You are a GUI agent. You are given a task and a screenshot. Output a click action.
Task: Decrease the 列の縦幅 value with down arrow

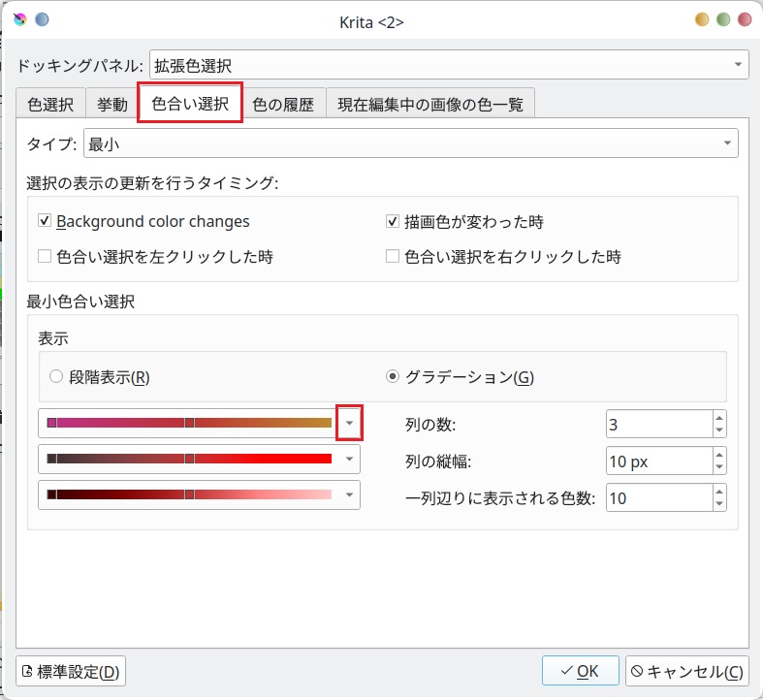tap(718, 467)
